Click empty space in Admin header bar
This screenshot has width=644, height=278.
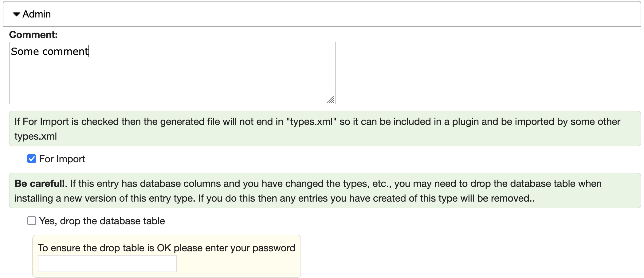(338, 14)
